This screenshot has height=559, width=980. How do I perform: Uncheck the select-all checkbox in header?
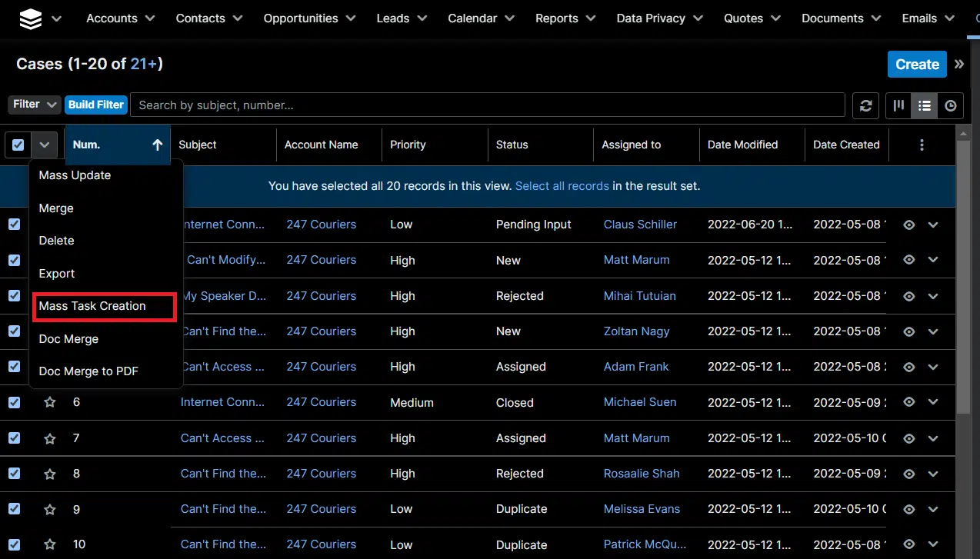(18, 145)
